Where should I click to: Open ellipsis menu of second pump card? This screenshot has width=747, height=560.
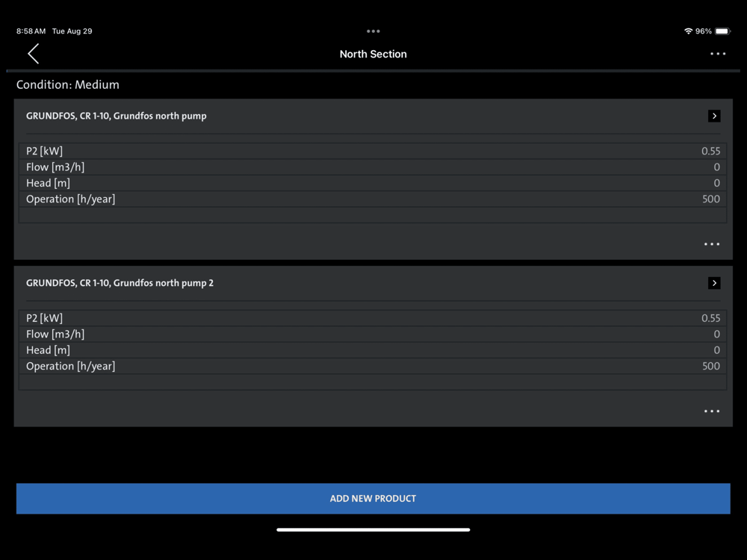click(712, 411)
